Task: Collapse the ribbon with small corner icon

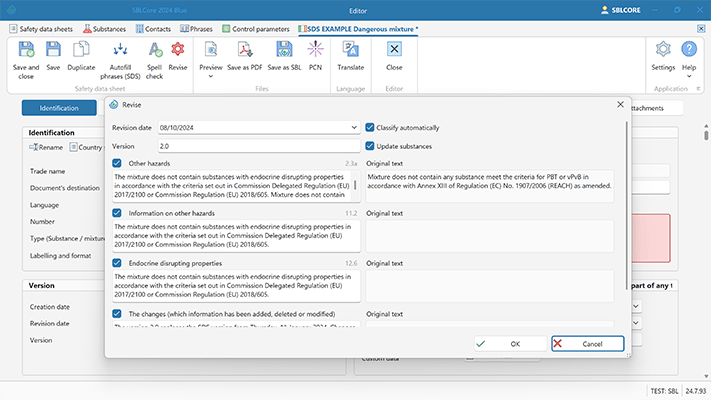Action: click(698, 88)
